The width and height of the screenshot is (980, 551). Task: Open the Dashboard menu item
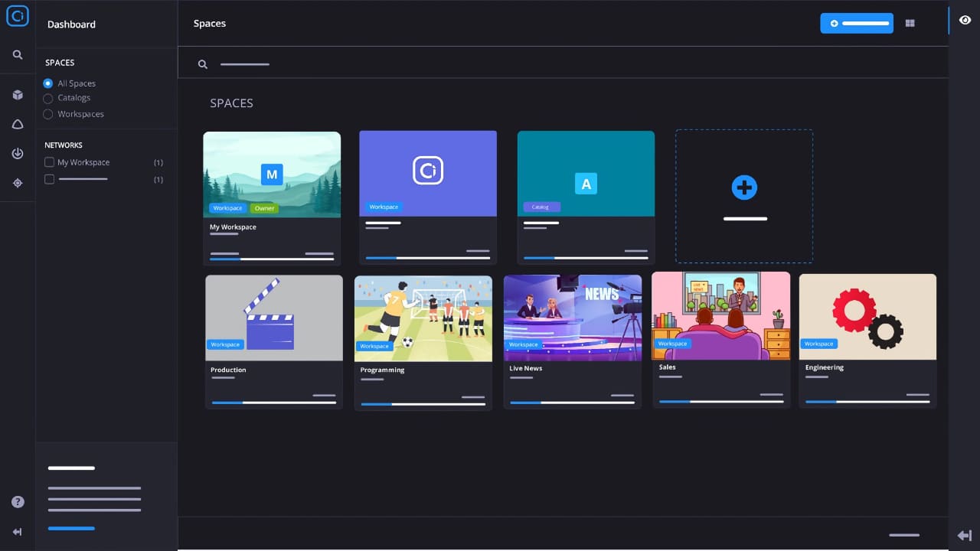click(70, 24)
